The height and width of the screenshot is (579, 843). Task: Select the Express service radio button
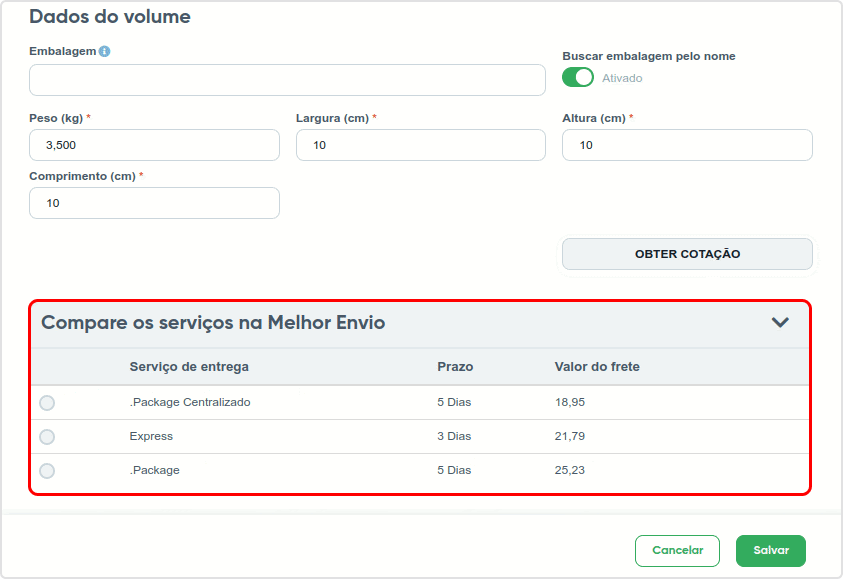coord(47,437)
